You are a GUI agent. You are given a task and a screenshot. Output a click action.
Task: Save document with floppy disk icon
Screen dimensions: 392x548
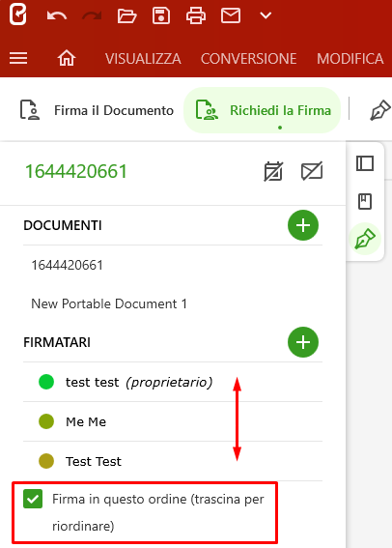[x=161, y=16]
